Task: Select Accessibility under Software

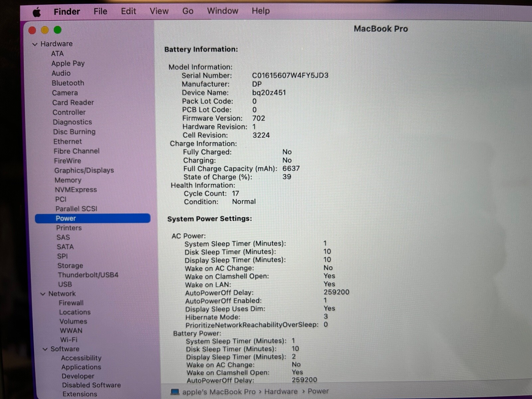Action: [x=81, y=358]
